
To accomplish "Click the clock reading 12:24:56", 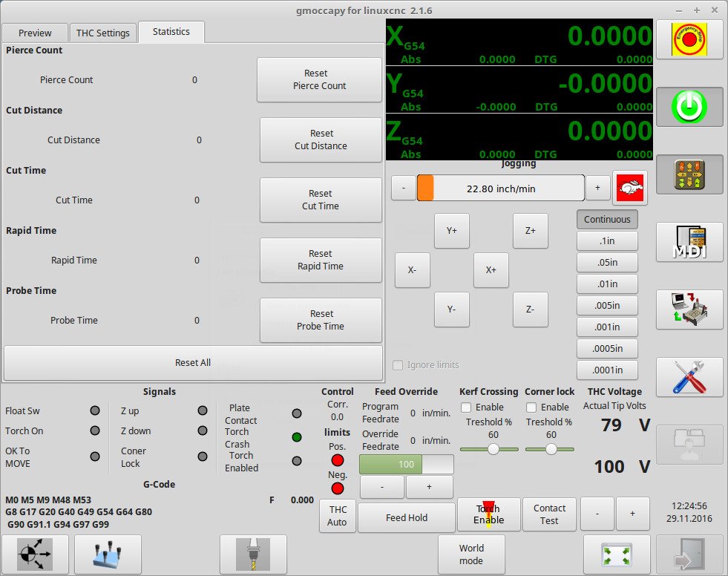I will pos(689,506).
